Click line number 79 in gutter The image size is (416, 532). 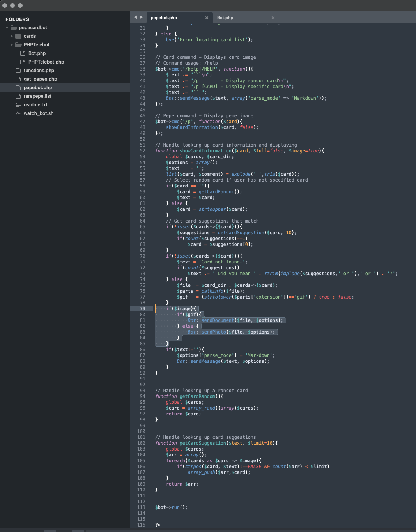click(x=142, y=309)
